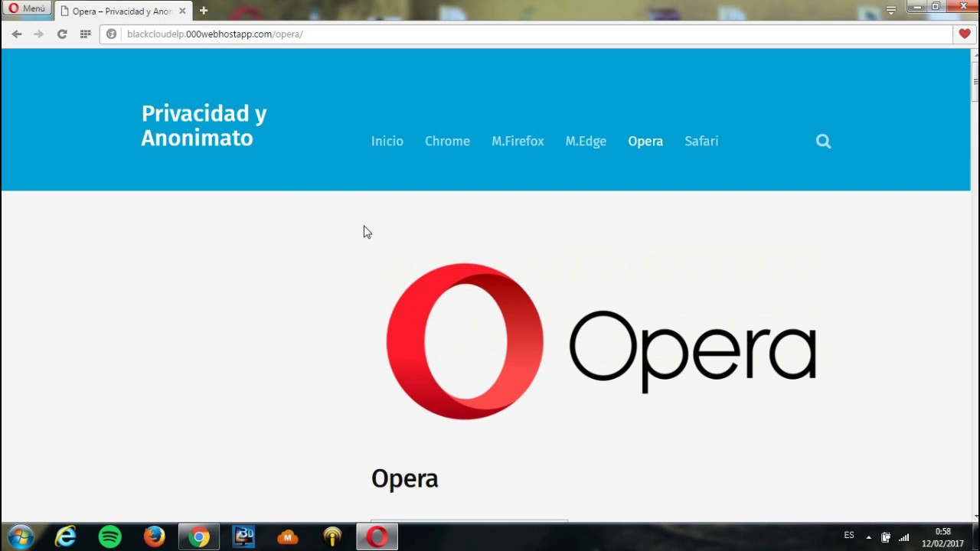Open the clock showing 0:58

click(x=942, y=537)
